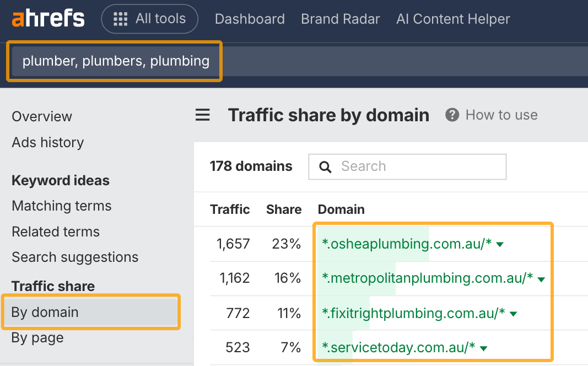The width and height of the screenshot is (588, 366).
Task: Go to Dashboard
Action: pyautogui.click(x=250, y=19)
